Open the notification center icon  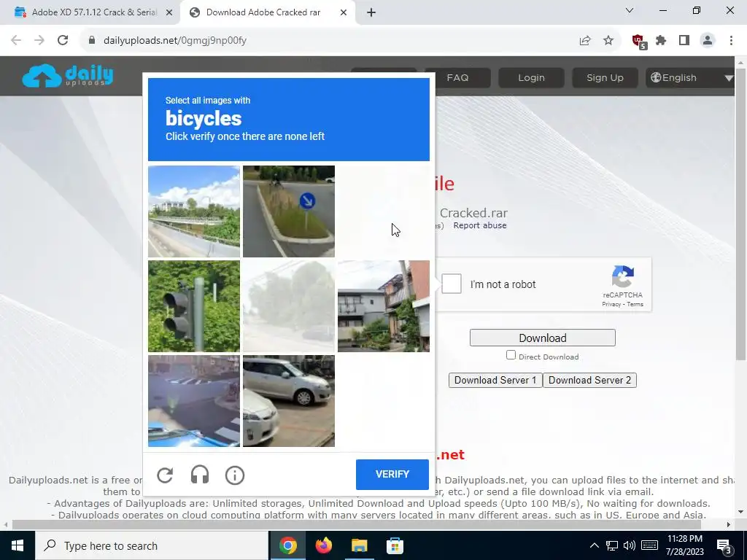point(724,546)
